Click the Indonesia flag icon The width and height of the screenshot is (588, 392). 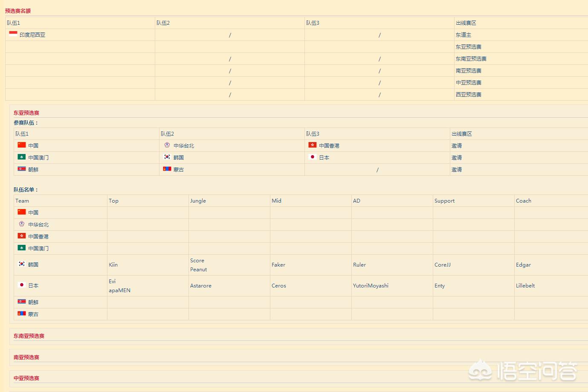pos(13,34)
